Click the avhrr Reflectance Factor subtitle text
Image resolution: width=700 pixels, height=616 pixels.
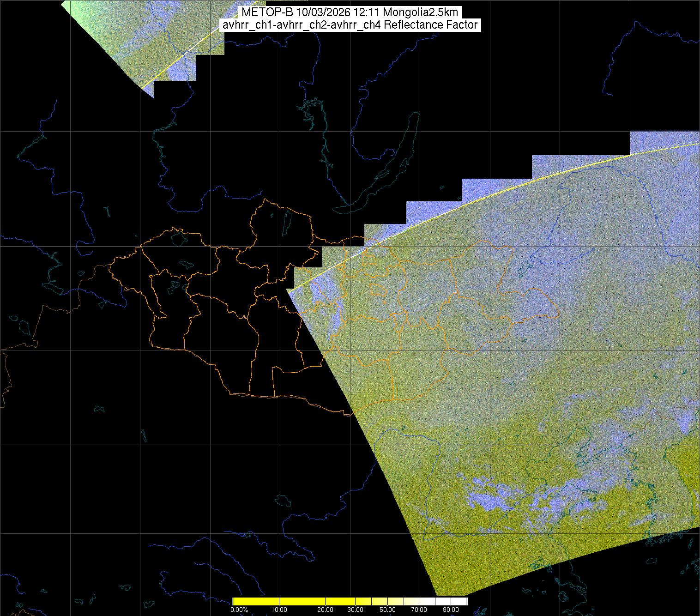350,25
